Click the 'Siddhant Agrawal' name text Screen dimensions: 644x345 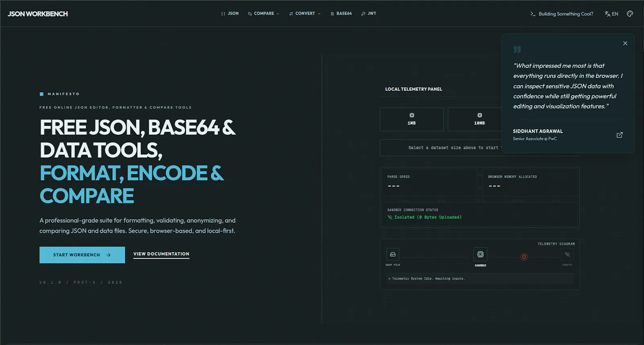tap(538, 131)
